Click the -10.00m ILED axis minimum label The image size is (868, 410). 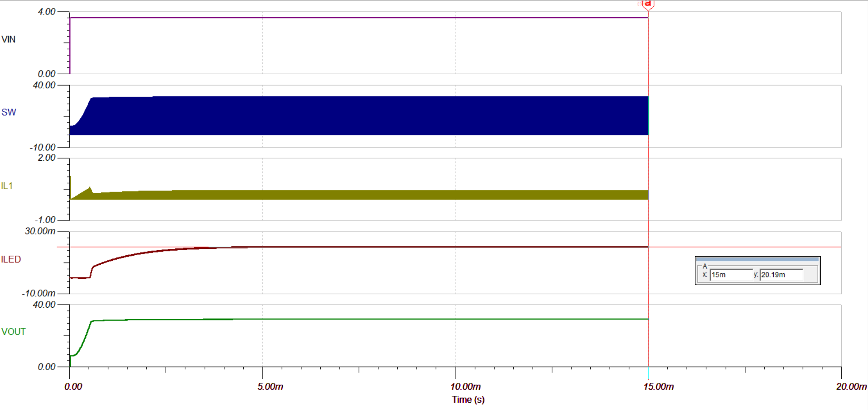coord(39,293)
